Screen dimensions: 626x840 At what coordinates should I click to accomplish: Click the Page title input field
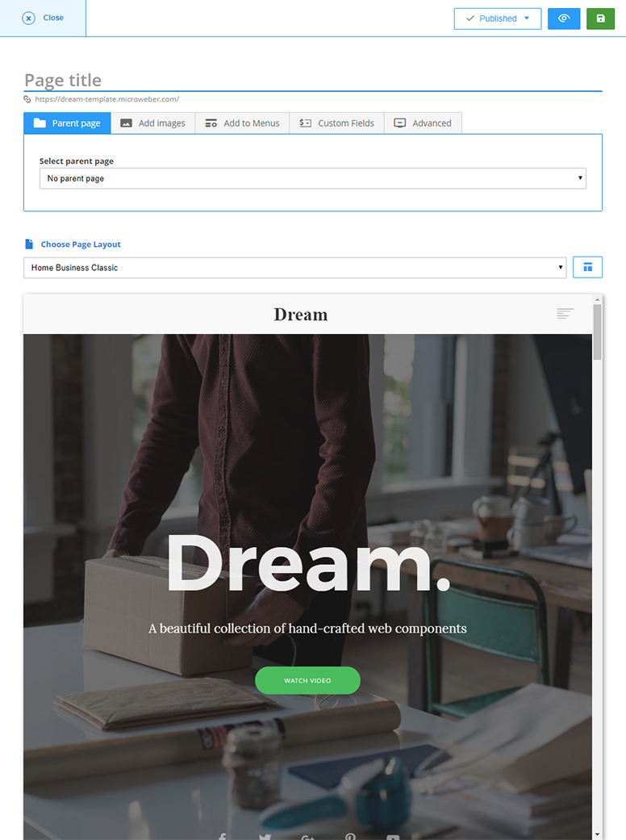[x=313, y=81]
